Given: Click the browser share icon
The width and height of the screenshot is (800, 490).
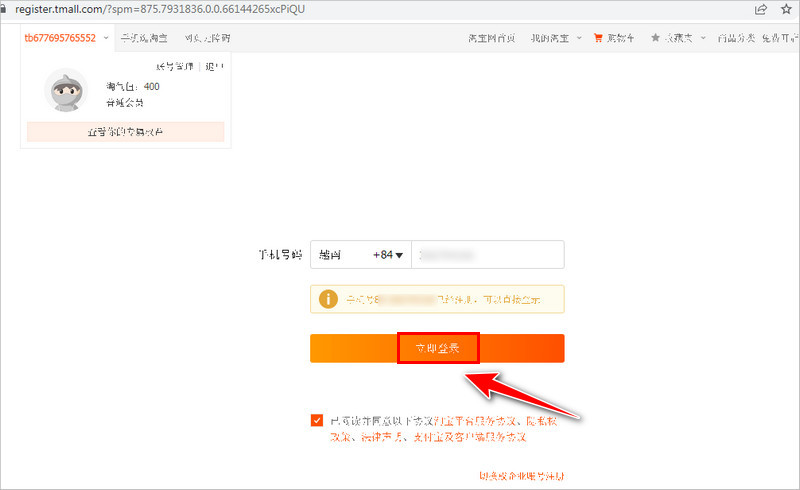Looking at the screenshot, I should [761, 9].
